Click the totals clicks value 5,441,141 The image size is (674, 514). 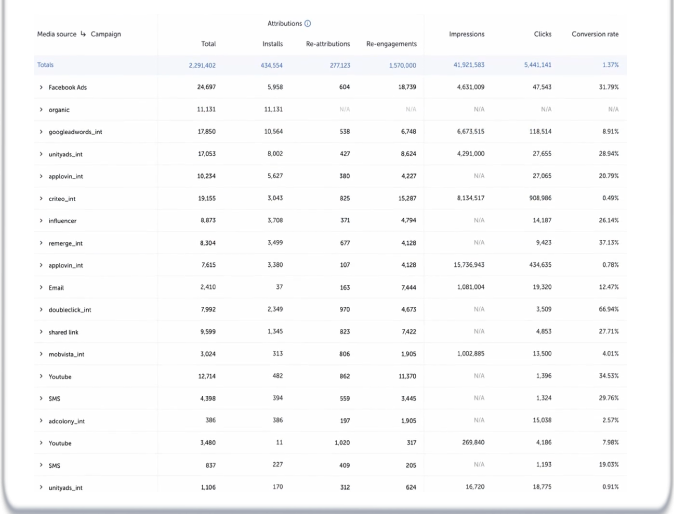click(538, 65)
